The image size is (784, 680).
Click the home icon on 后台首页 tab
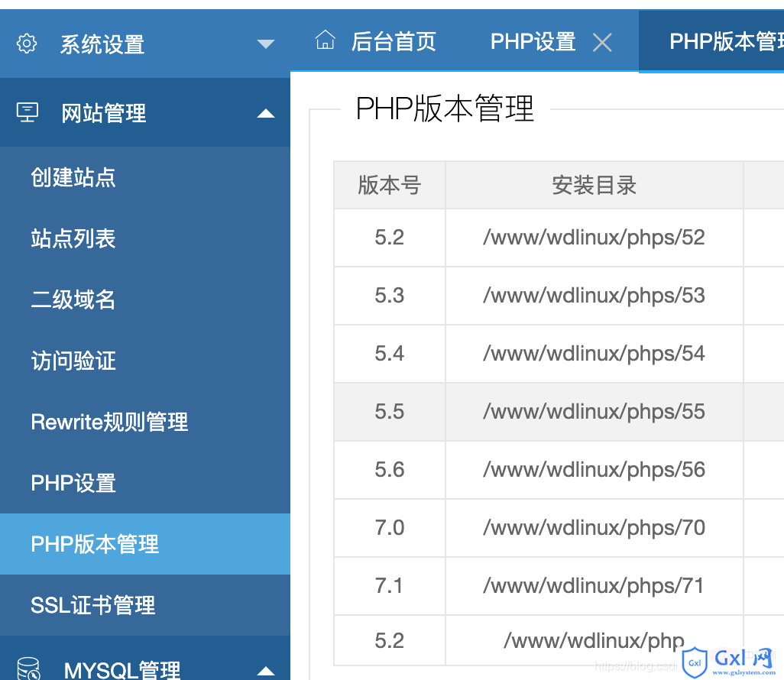point(325,40)
